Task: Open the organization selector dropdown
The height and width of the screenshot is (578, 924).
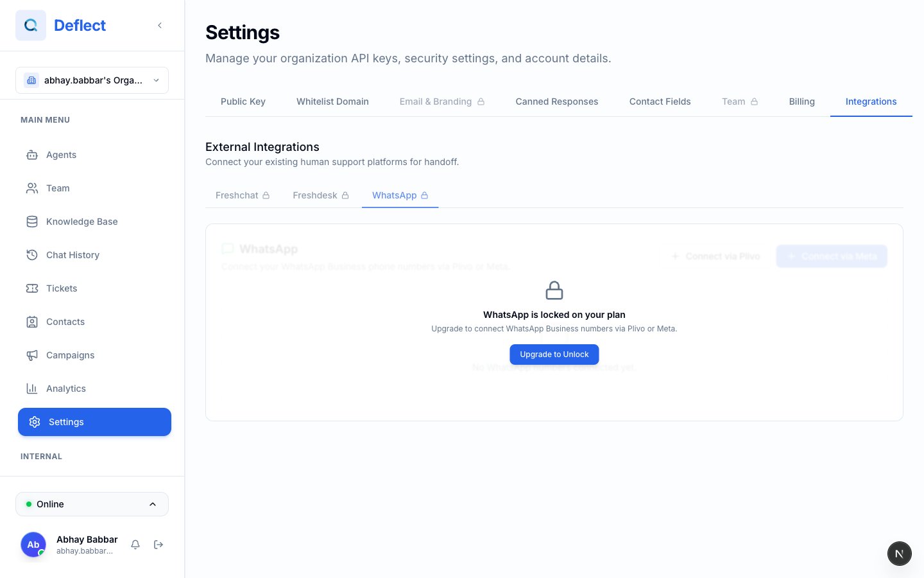Action: pyautogui.click(x=92, y=80)
